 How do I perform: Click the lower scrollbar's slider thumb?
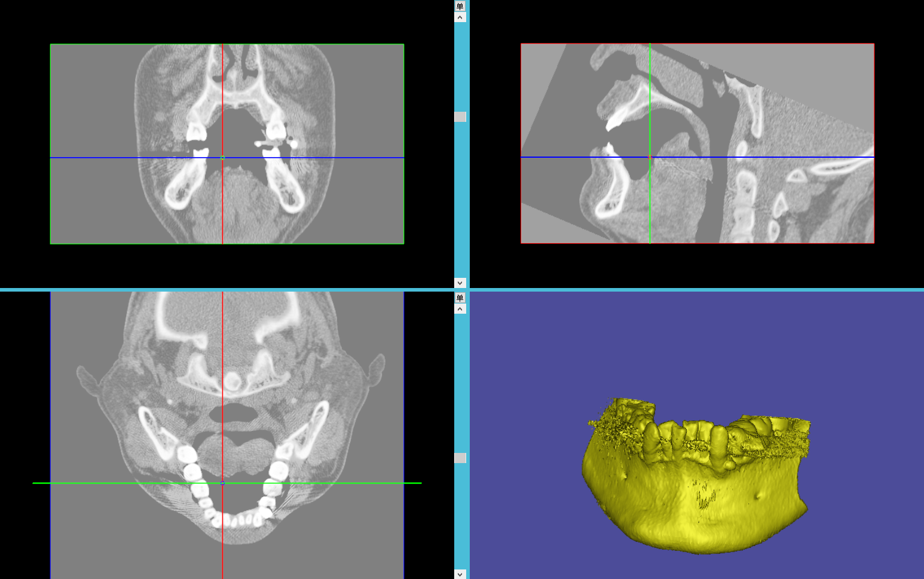pyautogui.click(x=460, y=458)
